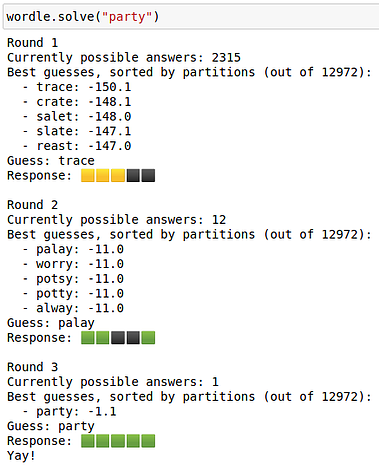Viewport: 379px width, 471px height.
Task: Click the last green square in Round 3 response
Action: coord(148,441)
